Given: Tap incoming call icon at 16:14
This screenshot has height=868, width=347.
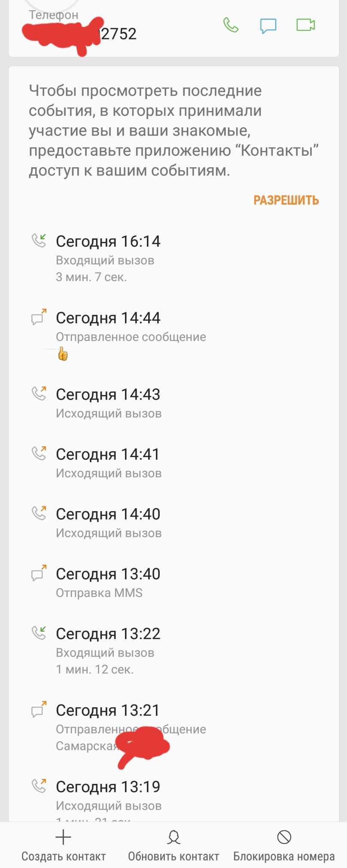Looking at the screenshot, I should click(39, 240).
